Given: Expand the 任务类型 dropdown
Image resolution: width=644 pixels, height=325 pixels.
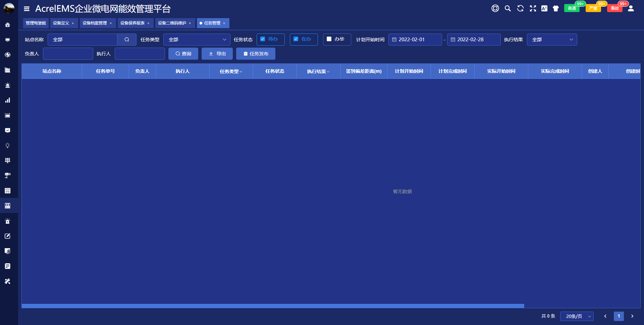Looking at the screenshot, I should (197, 40).
